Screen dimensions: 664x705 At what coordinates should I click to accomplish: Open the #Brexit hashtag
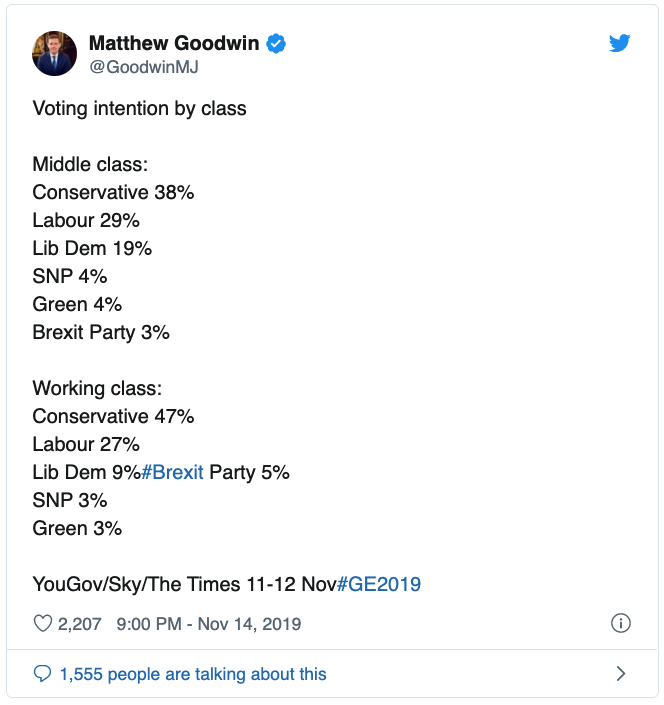click(172, 472)
